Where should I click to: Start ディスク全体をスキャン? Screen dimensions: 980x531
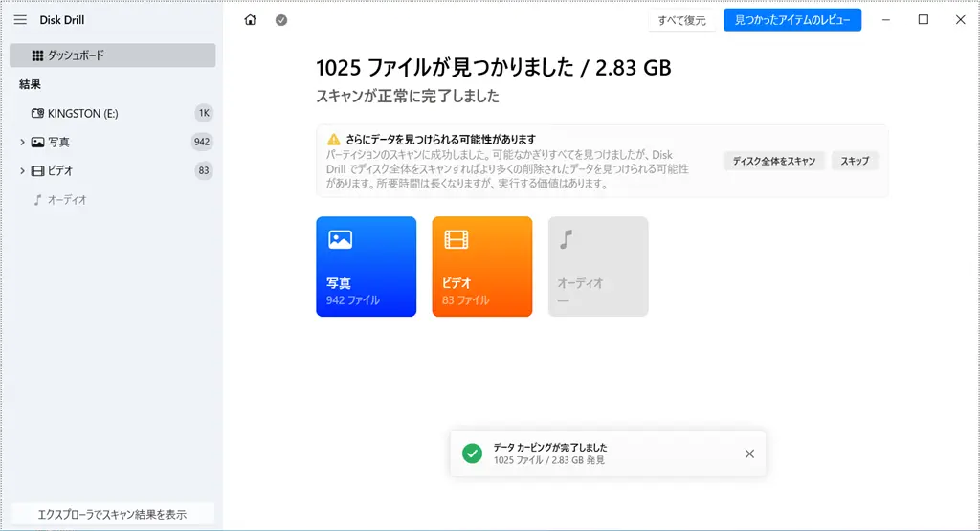pos(774,161)
